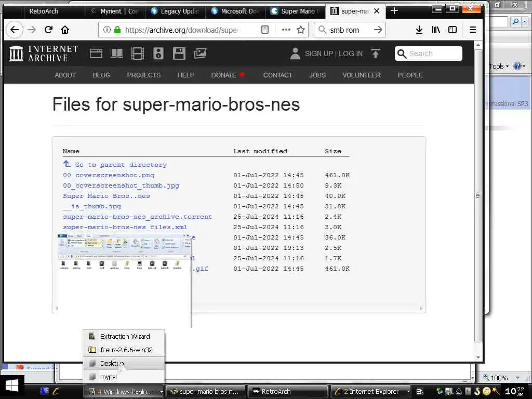Open the CONTACT navigation item
The image size is (532, 399).
click(x=277, y=75)
